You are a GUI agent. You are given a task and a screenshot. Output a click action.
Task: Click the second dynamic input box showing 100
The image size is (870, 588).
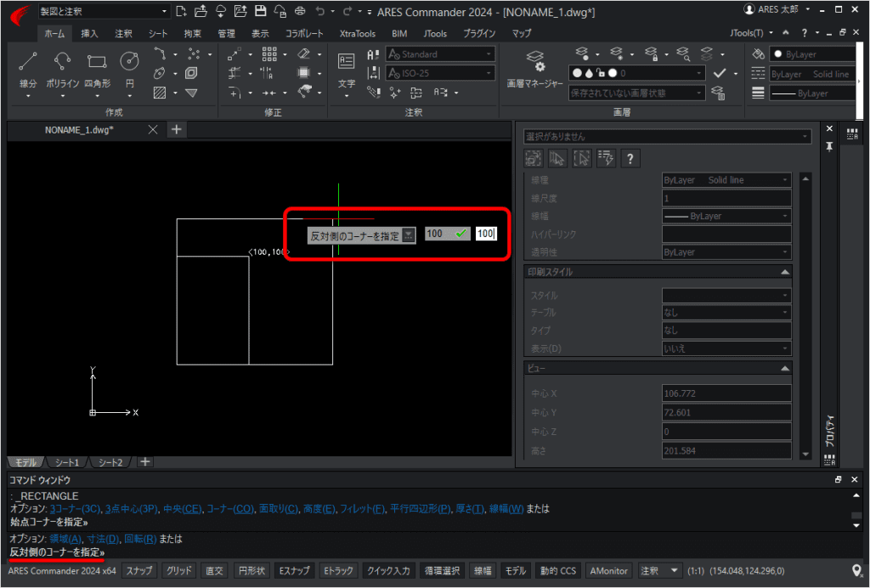point(486,234)
